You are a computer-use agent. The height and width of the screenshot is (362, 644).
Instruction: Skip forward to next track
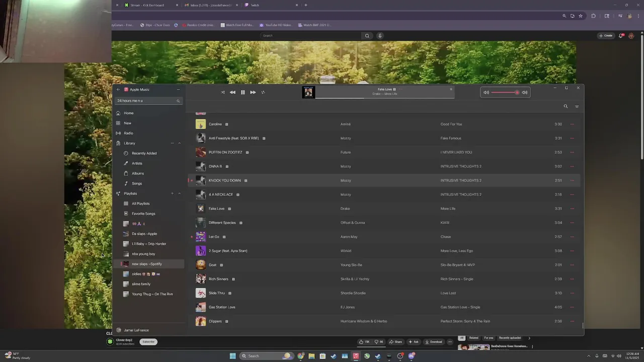click(253, 92)
